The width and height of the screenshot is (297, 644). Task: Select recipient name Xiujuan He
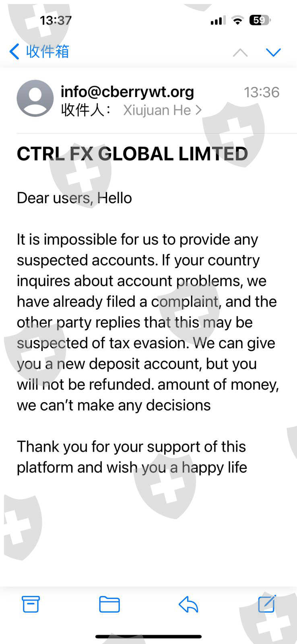(157, 110)
